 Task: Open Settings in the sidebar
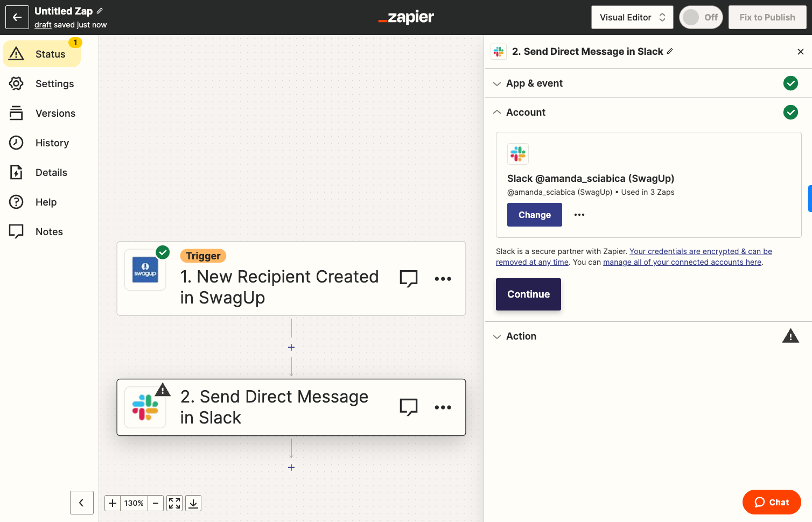pyautogui.click(x=42, y=83)
